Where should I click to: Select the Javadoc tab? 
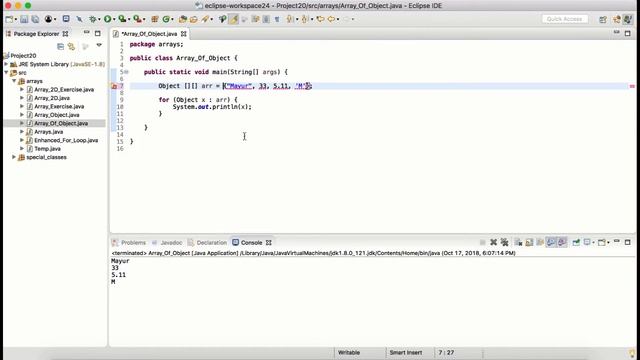tap(167, 242)
